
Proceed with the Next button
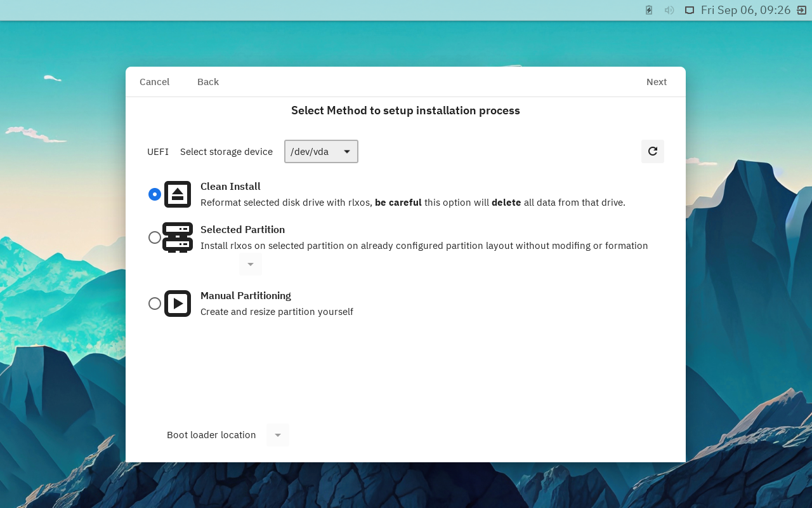pyautogui.click(x=657, y=82)
